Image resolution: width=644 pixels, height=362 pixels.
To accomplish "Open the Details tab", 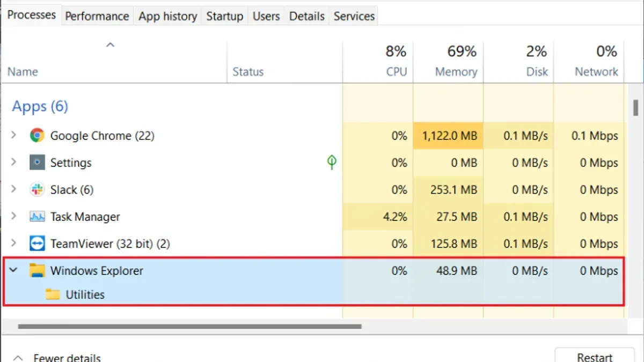I will tap(307, 16).
